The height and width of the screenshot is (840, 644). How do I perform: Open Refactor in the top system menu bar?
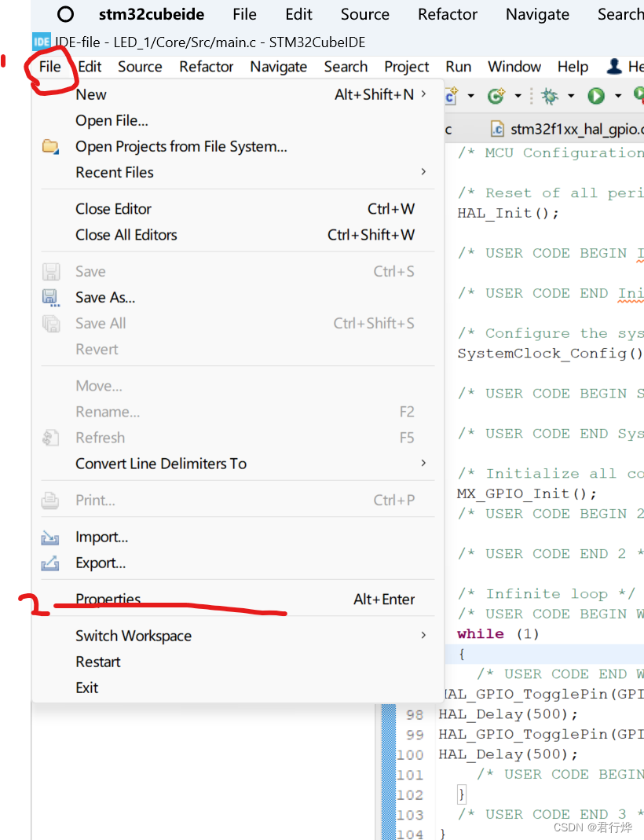pyautogui.click(x=448, y=14)
